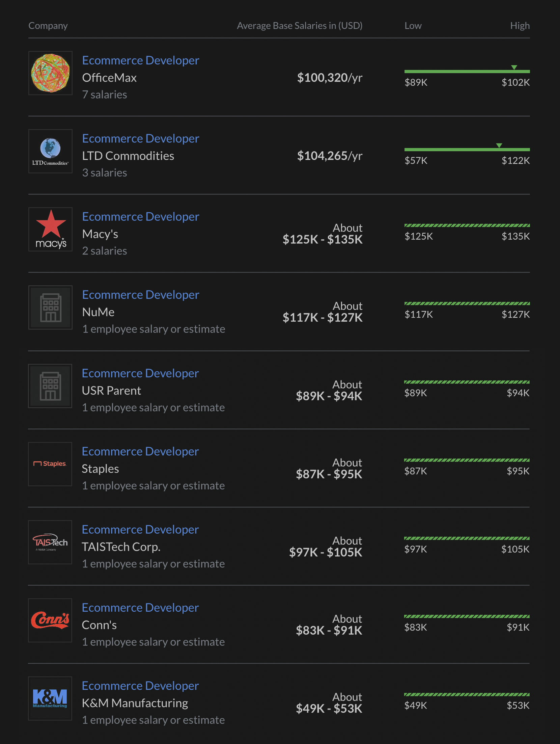Click the Company column header
The image size is (560, 744).
48,26
